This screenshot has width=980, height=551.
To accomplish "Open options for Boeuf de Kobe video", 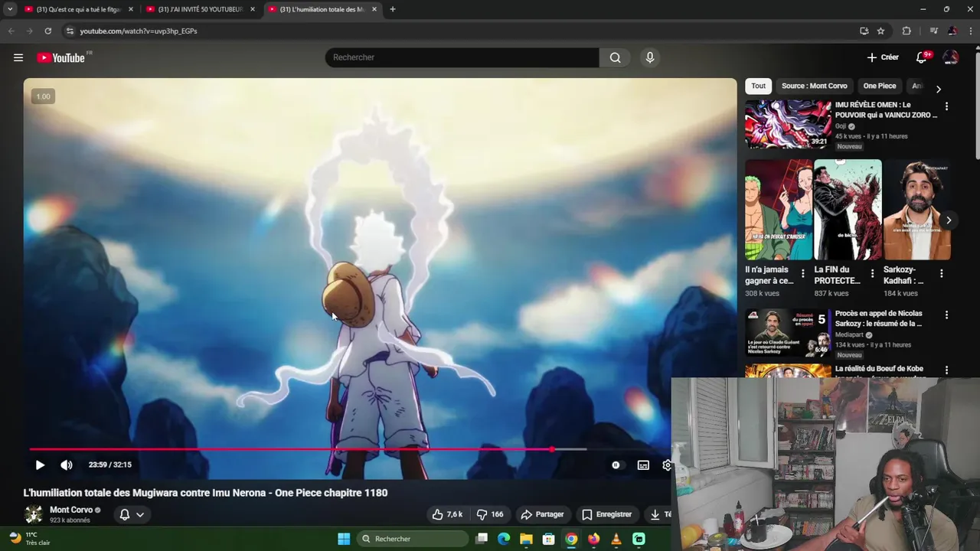I will pyautogui.click(x=946, y=370).
